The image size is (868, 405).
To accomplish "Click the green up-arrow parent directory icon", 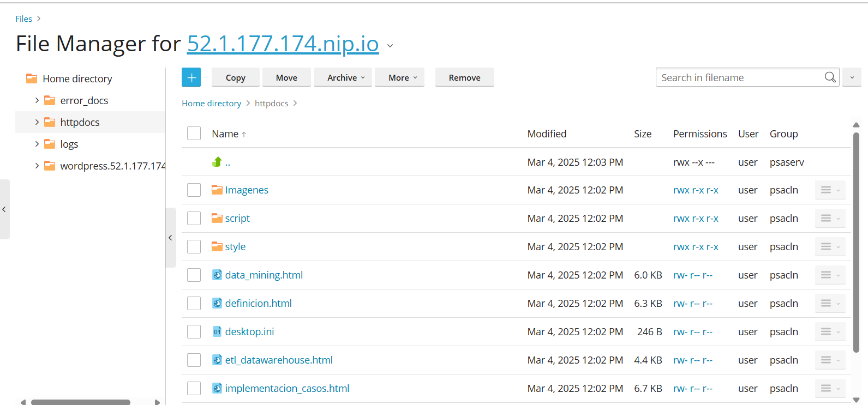I will click(217, 162).
